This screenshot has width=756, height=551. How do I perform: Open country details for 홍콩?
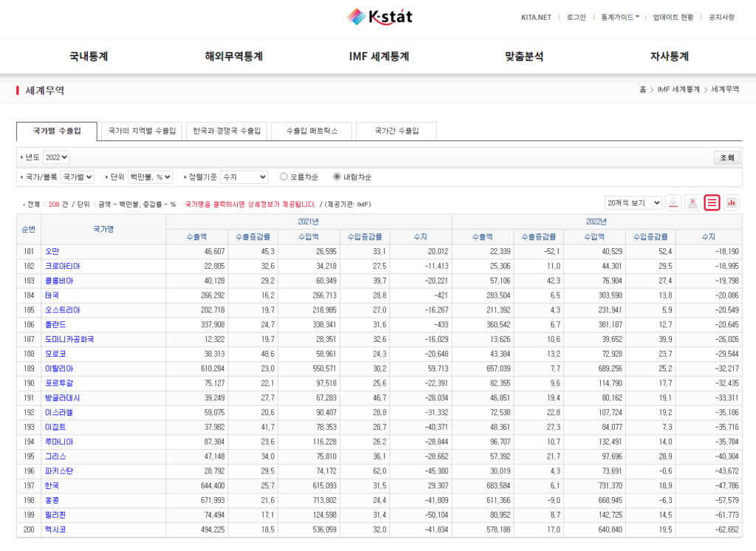coord(52,500)
